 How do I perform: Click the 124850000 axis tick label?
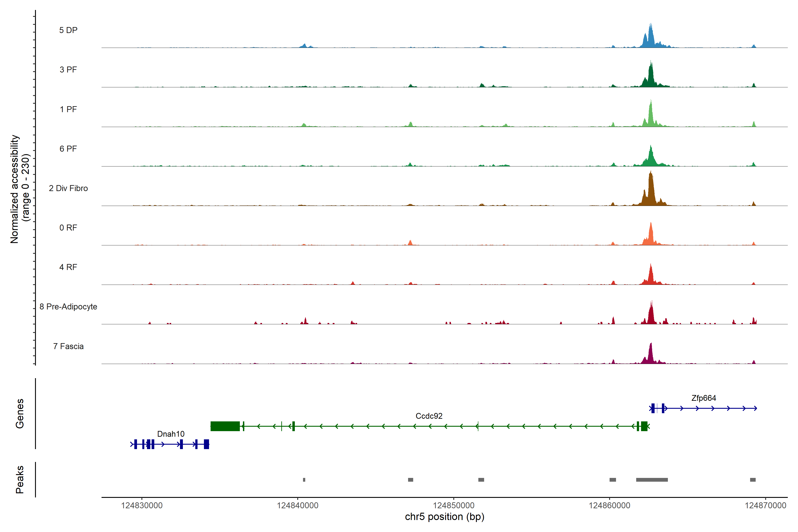[x=454, y=506]
